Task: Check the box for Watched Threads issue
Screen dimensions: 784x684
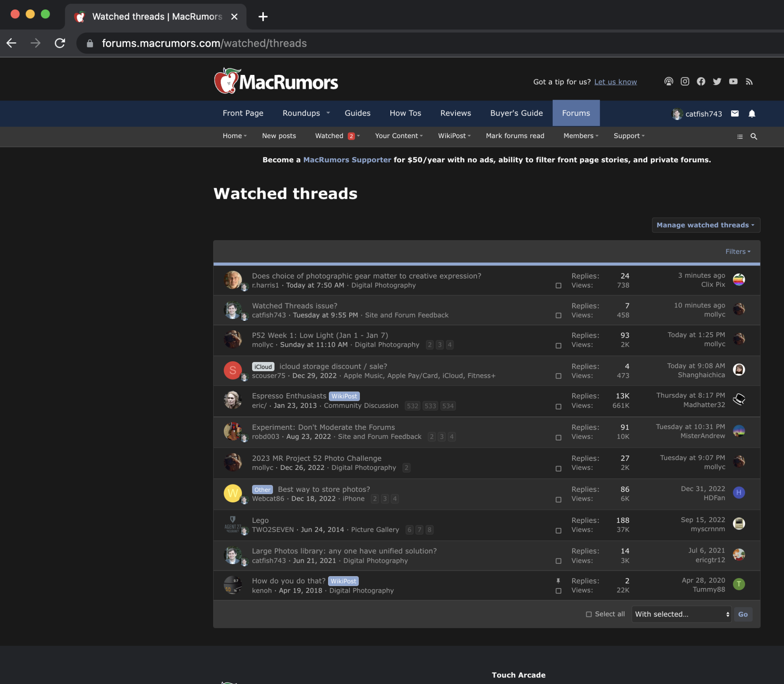Action: point(559,315)
